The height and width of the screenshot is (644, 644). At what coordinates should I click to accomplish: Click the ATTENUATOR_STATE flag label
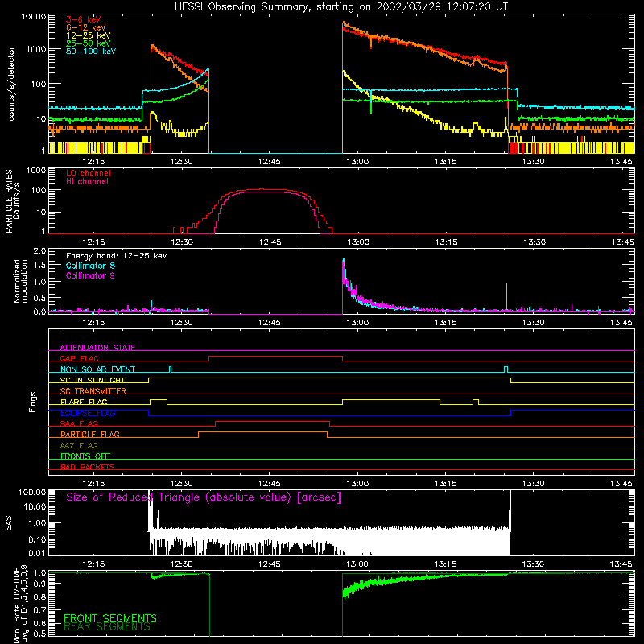point(97,348)
